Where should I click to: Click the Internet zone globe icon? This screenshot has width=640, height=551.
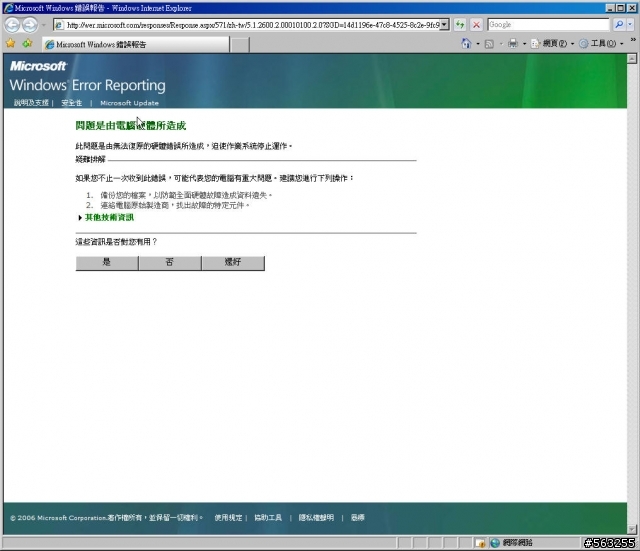(x=495, y=543)
